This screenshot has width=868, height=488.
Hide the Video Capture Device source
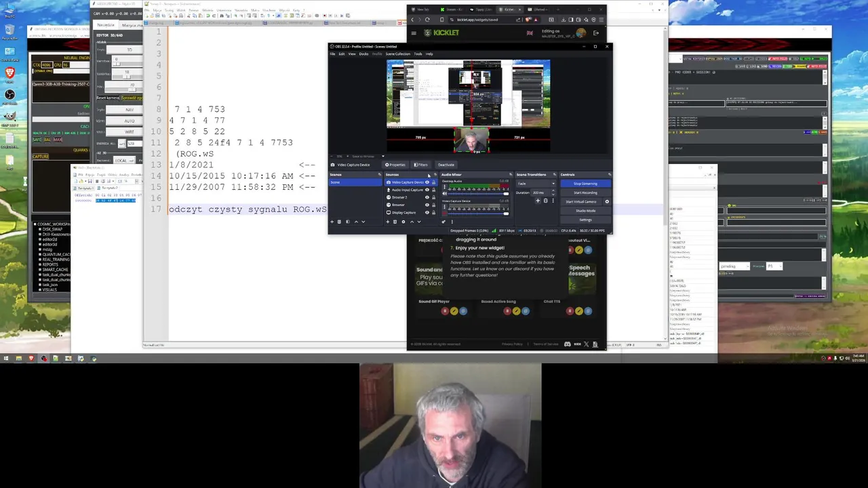click(x=427, y=182)
